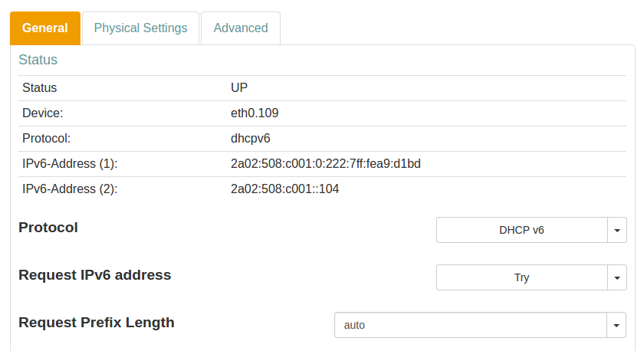Click the UP status value

coord(239,88)
